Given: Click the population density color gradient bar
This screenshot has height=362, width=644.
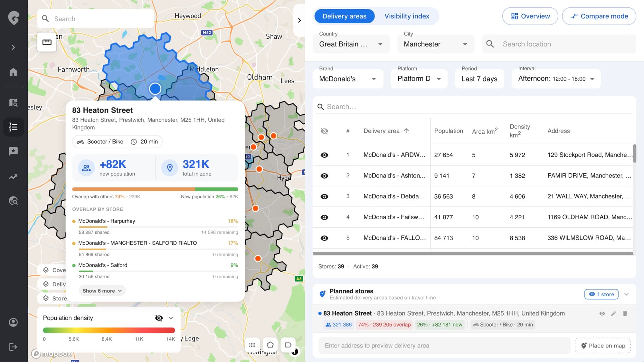Looking at the screenshot, I should [x=109, y=330].
